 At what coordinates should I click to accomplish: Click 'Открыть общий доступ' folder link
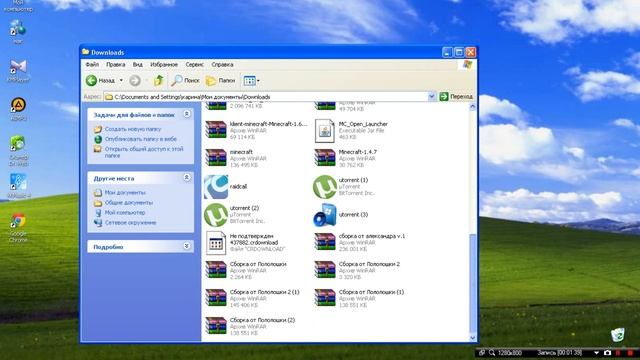tap(144, 152)
